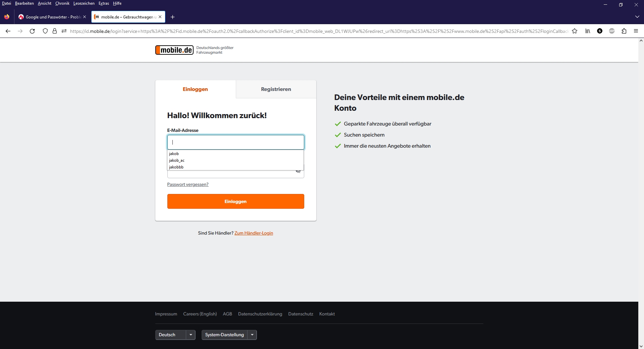Image resolution: width=644 pixels, height=349 pixels.
Task: Open the Chronik menu
Action: pyautogui.click(x=62, y=3)
